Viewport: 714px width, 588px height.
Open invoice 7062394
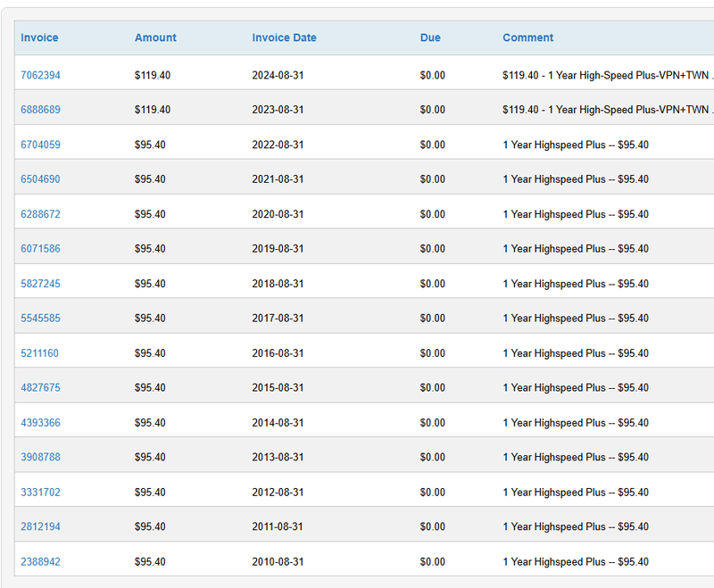tap(40, 75)
